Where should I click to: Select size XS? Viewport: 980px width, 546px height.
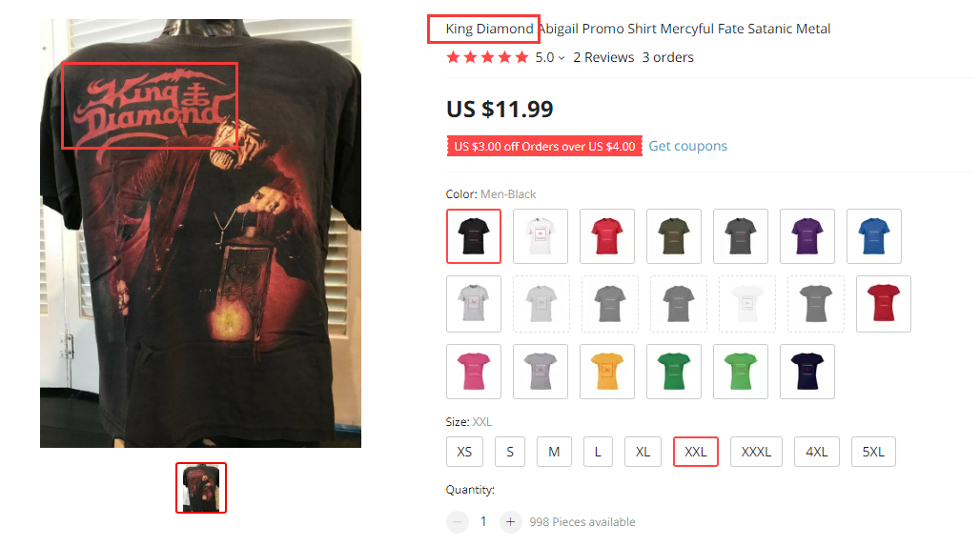coord(464,452)
